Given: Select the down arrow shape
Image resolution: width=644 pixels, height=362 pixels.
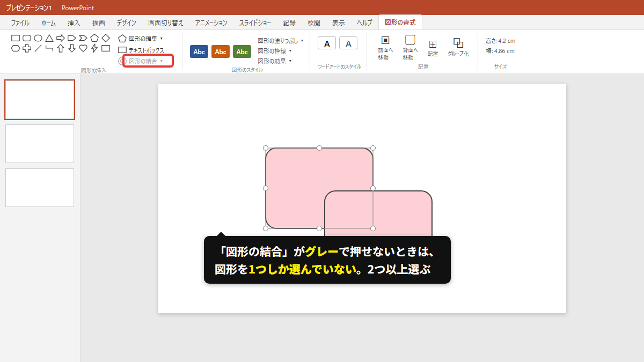Looking at the screenshot, I should 72,48.
